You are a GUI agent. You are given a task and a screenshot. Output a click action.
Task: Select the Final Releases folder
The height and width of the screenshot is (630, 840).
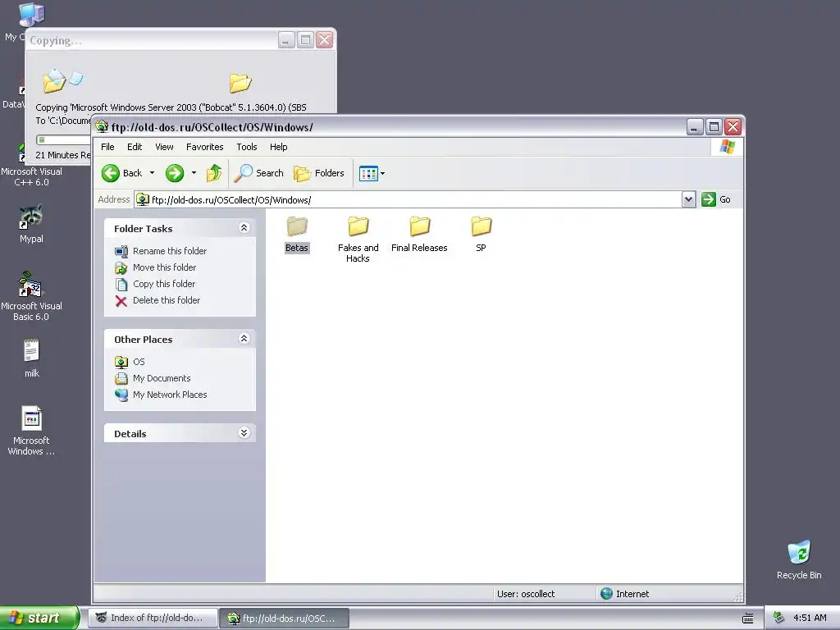point(419,235)
